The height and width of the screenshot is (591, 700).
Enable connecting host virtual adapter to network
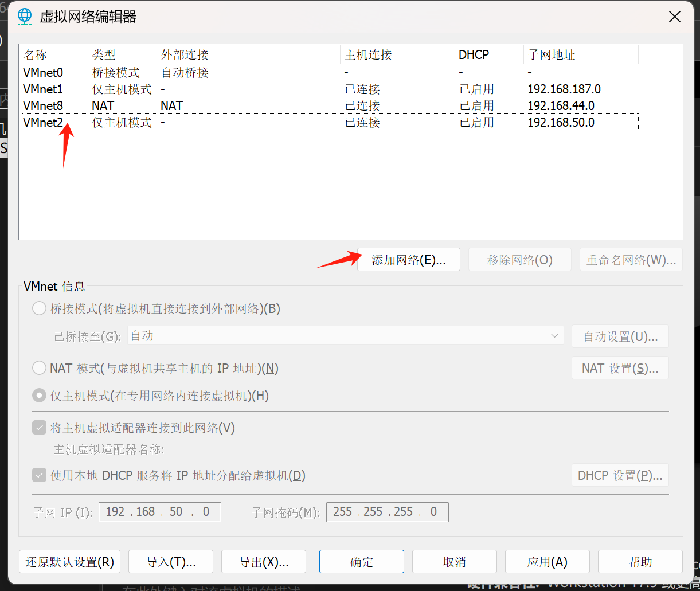pyautogui.click(x=39, y=427)
